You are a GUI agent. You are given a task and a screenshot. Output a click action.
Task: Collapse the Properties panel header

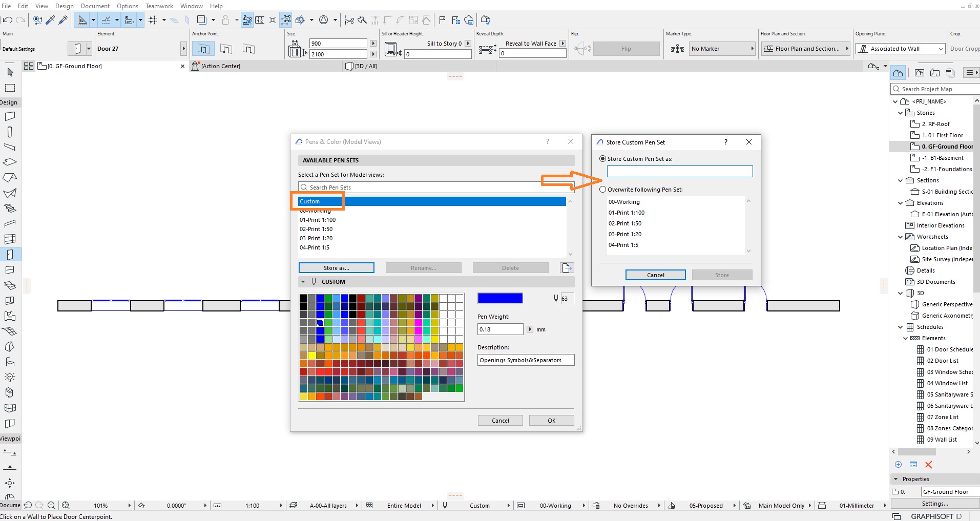(895, 479)
